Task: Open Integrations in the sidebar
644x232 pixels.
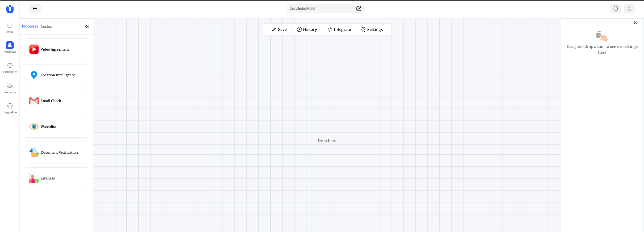Action: (x=10, y=108)
